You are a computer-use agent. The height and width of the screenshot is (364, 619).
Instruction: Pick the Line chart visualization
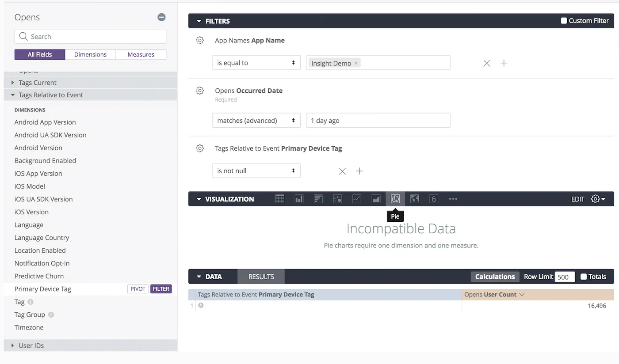(357, 199)
